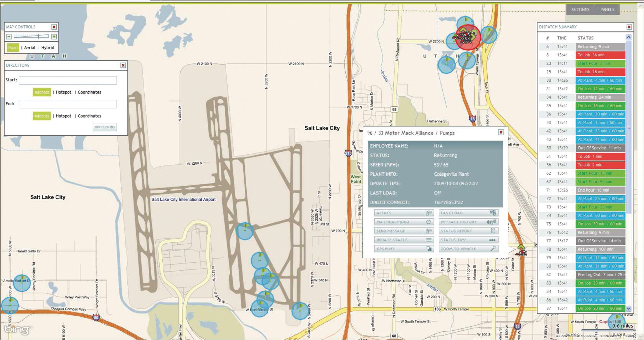644x340 pixels.
Task: Select the red vehicle cluster marker
Action: tap(468, 38)
